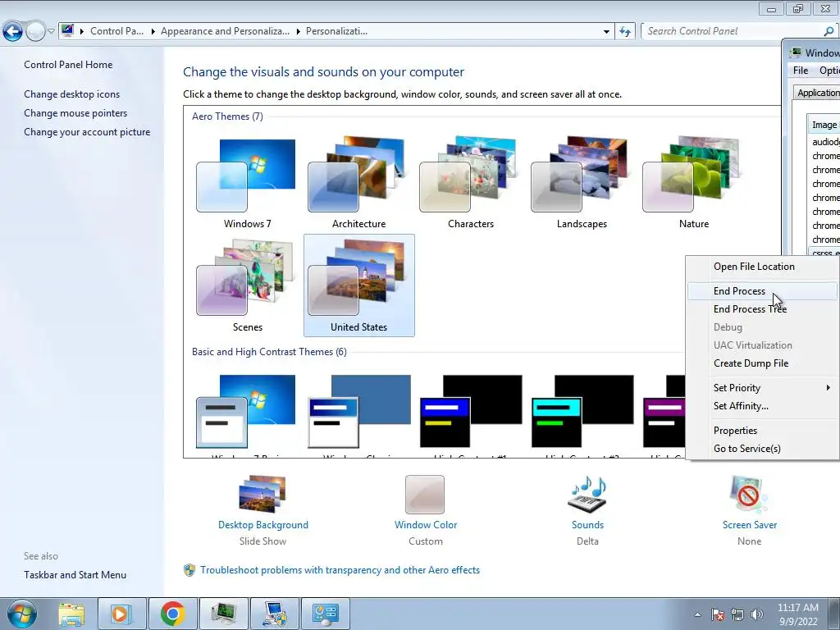Viewport: 840px width, 630px height.
Task: Expand the Set Priority submenu
Action: tap(762, 388)
